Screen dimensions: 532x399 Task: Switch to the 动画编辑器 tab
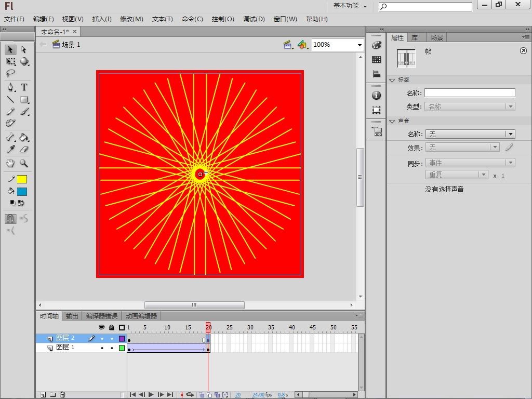141,316
